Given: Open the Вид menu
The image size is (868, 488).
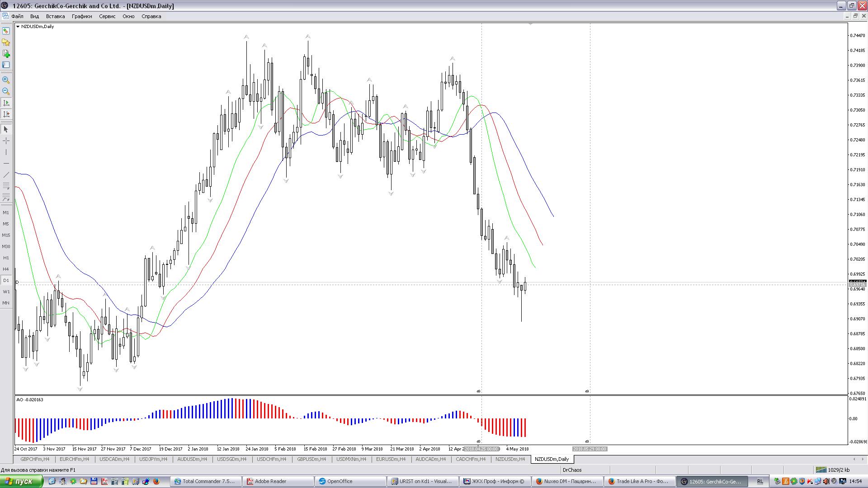Looking at the screenshot, I should point(34,16).
